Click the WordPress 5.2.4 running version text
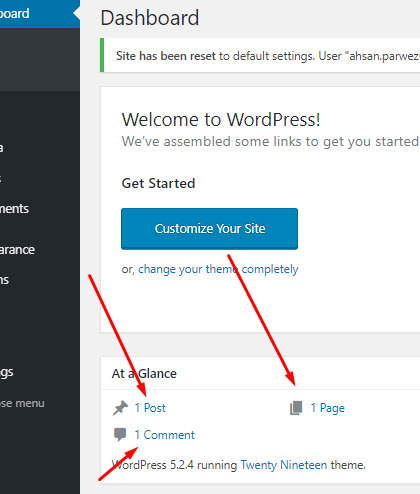This screenshot has height=494, width=420. [174, 465]
